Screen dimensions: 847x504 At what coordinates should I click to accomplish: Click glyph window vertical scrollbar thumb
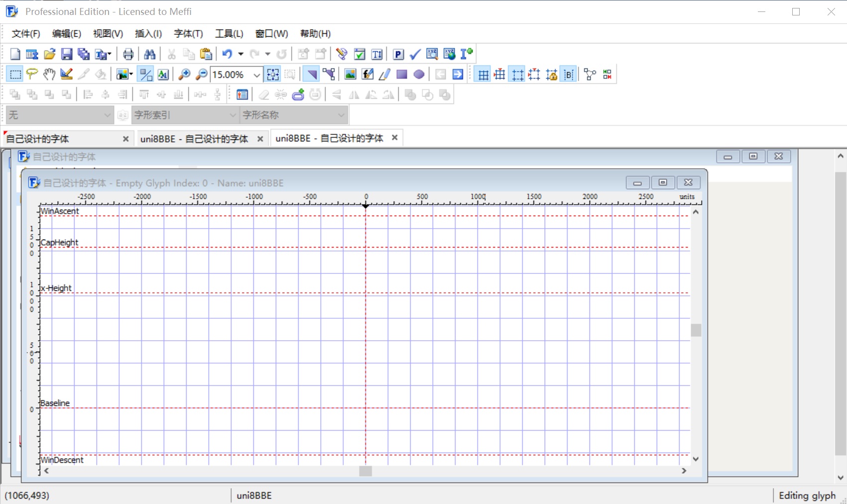(x=696, y=330)
